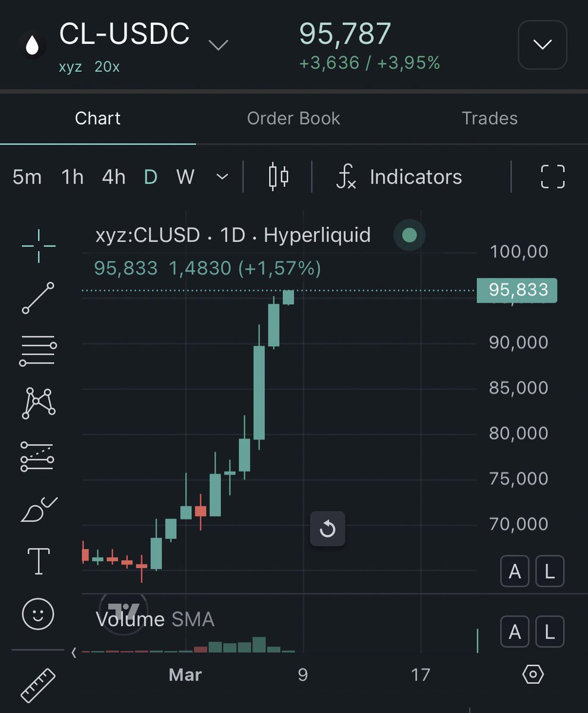
Task: Select the 1h timeframe
Action: [72, 176]
